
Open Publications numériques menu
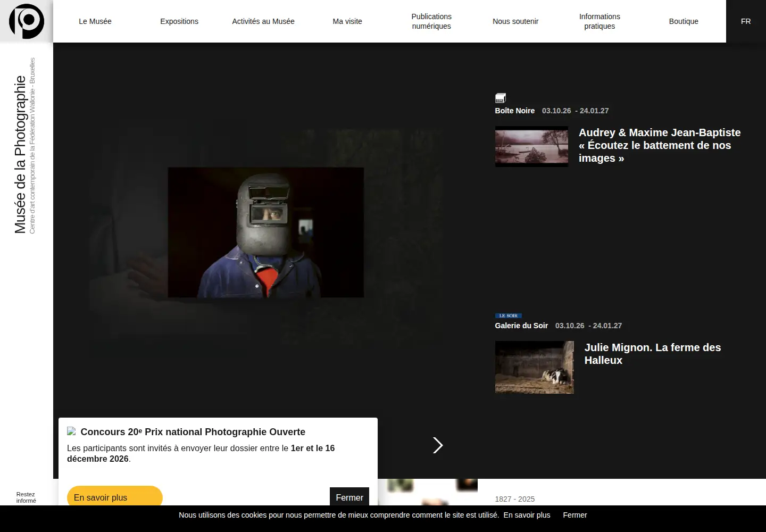tap(431, 21)
